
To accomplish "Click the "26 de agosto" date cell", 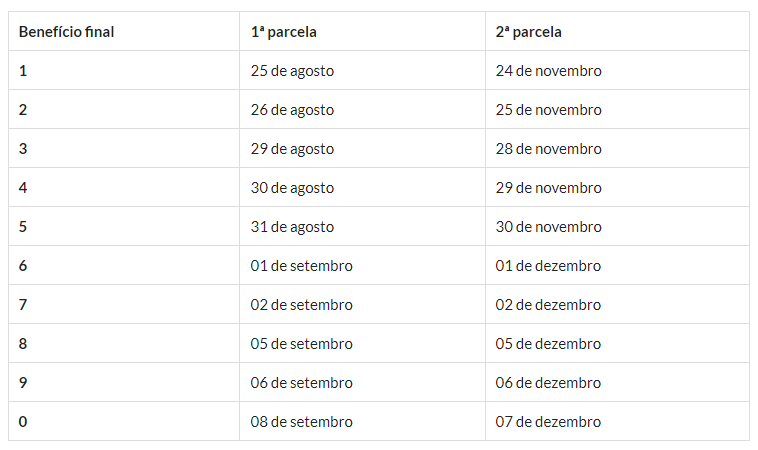I will (x=292, y=110).
